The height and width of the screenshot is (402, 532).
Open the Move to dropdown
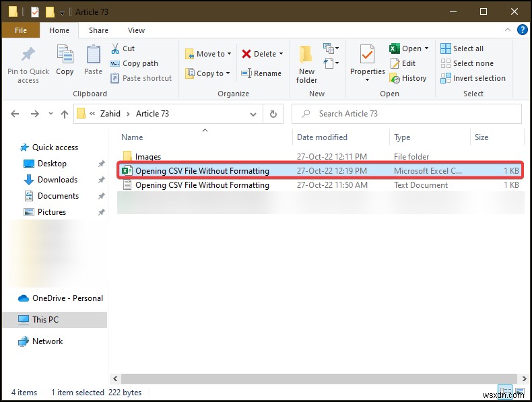coord(208,54)
